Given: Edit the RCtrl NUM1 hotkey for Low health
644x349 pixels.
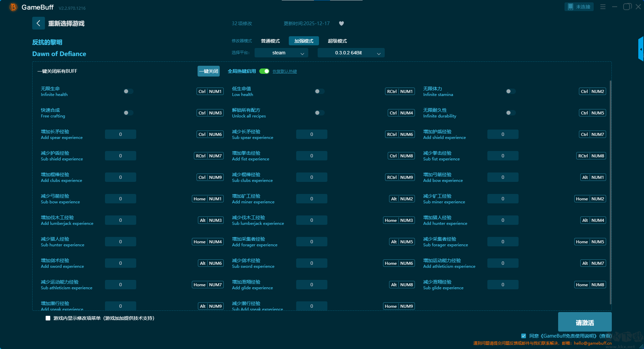Looking at the screenshot, I should pos(400,91).
